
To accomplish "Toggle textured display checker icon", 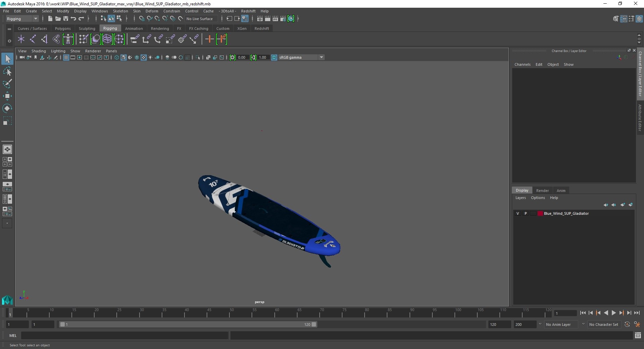I will coord(144,57).
